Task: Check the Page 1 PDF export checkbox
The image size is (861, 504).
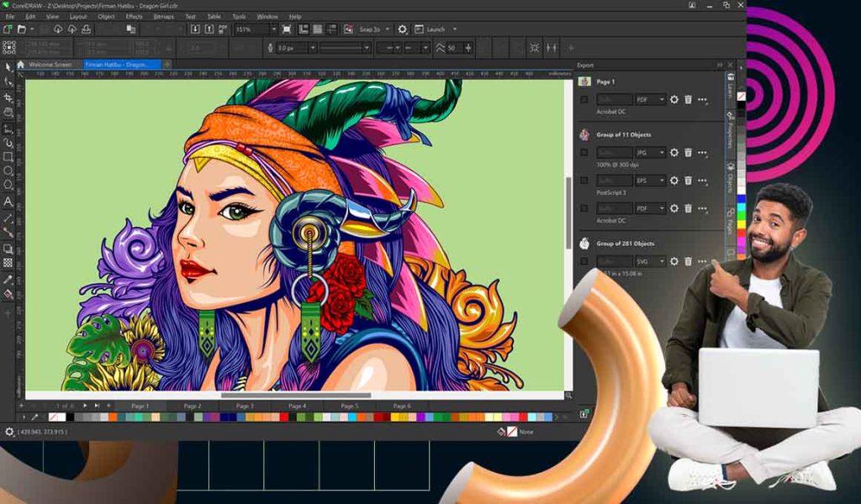Action: click(x=584, y=100)
